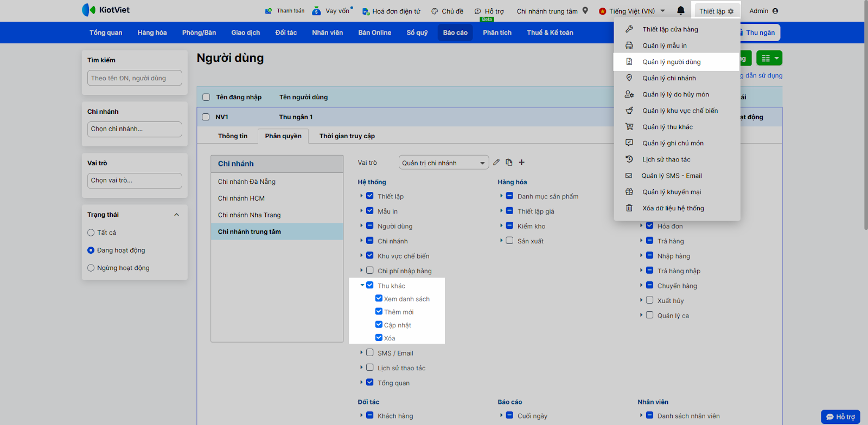This screenshot has height=425, width=868.
Task: Open the Vai trò Quản trị chi nhánh dropdown
Action: click(x=444, y=163)
